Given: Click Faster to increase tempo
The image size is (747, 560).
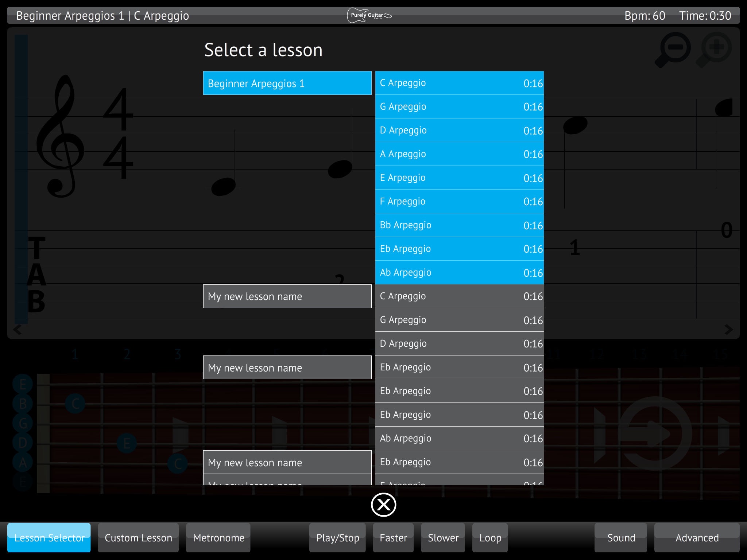Looking at the screenshot, I should (x=395, y=537).
